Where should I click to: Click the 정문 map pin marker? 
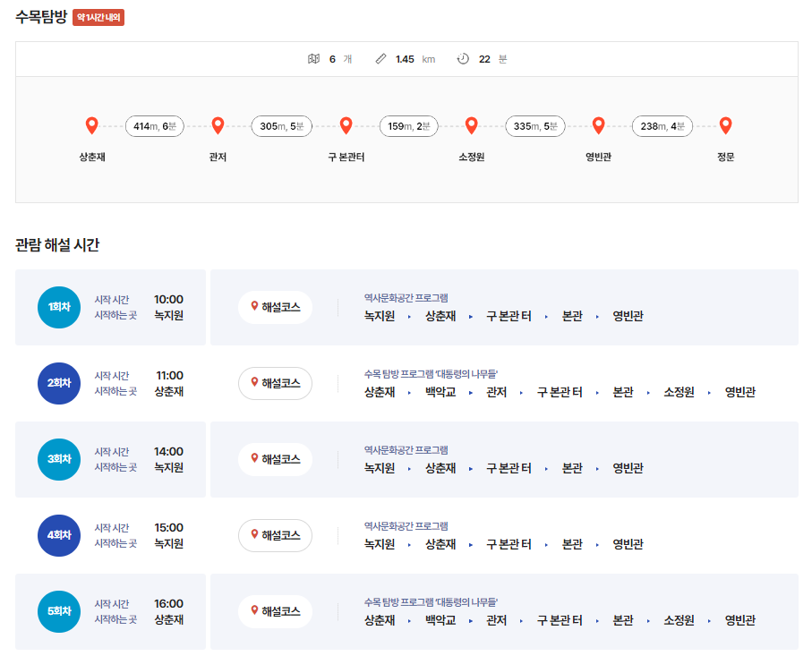[725, 125]
